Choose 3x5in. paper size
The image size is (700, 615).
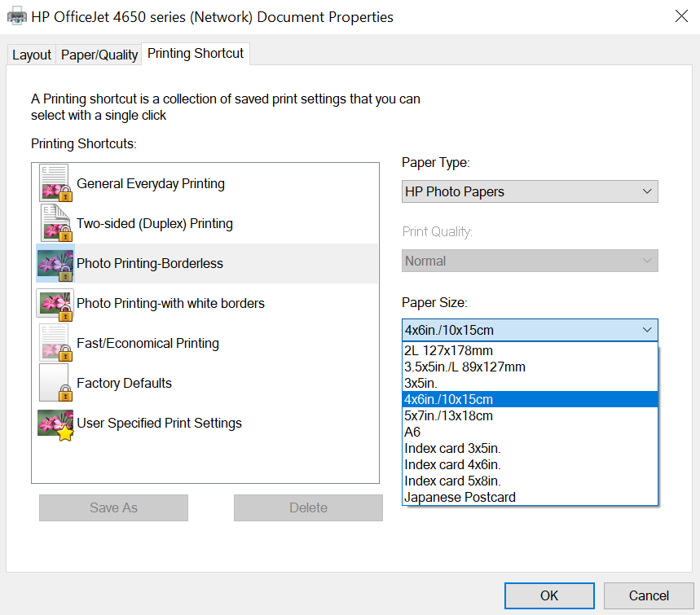530,384
